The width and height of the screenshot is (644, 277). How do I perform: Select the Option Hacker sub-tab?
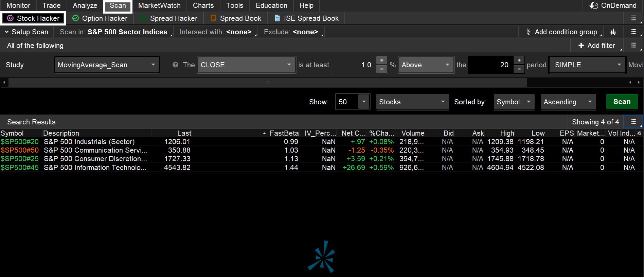(100, 18)
